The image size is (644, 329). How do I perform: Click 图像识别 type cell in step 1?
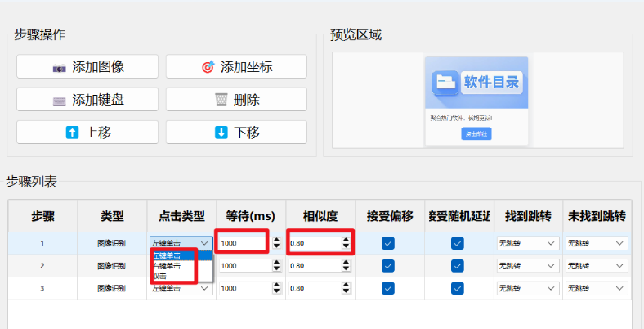pos(112,243)
